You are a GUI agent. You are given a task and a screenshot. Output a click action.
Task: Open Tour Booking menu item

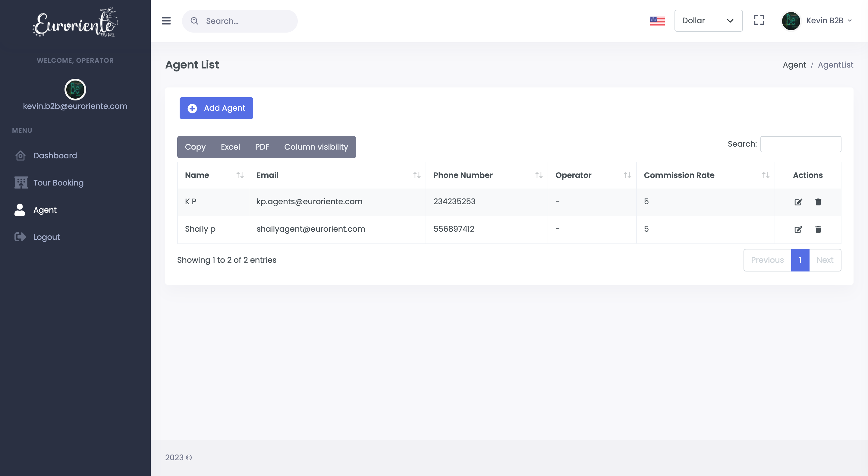pyautogui.click(x=58, y=182)
